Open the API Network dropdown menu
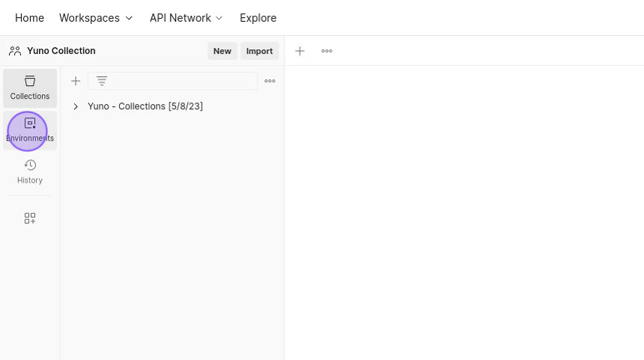 point(186,18)
